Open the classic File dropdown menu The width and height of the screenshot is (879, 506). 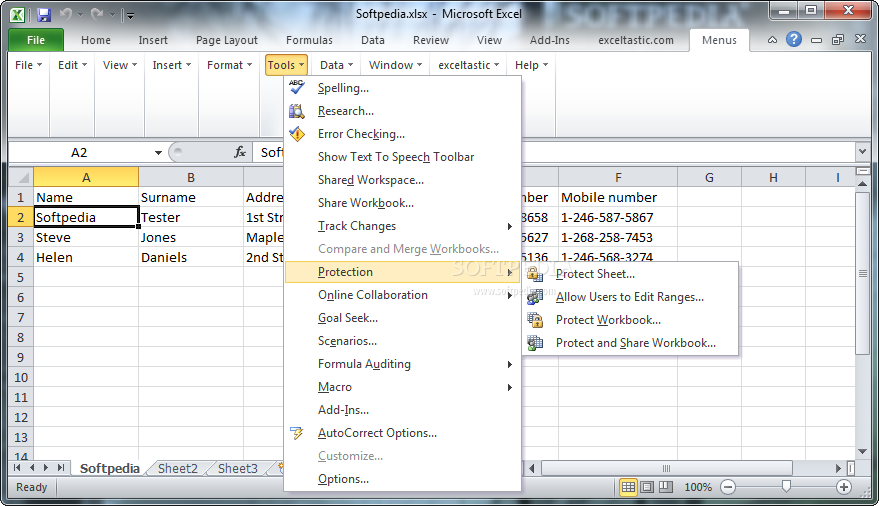pyautogui.click(x=28, y=65)
